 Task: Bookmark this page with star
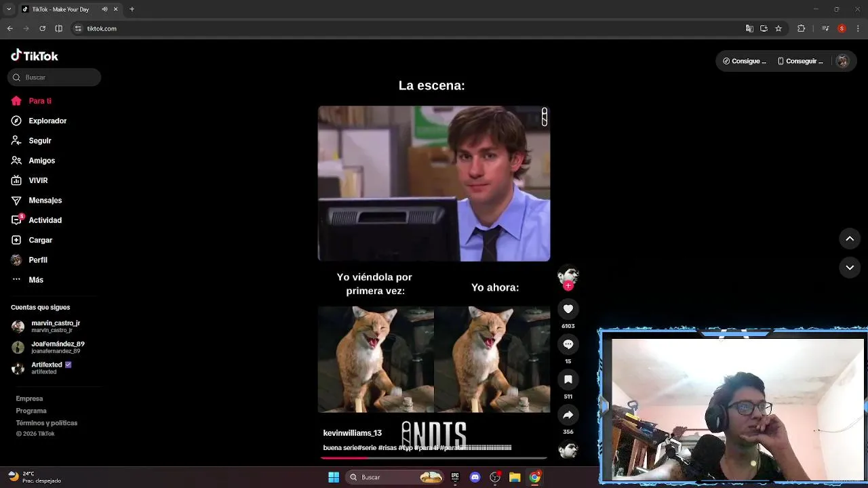point(778,28)
